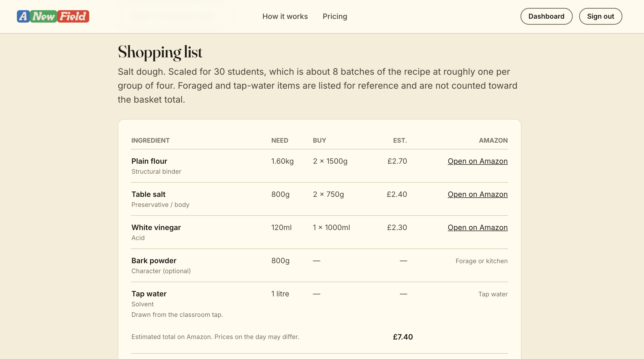Screen dimensions: 644x359
Task: Click the Forage or kitchen note
Action: (481, 261)
